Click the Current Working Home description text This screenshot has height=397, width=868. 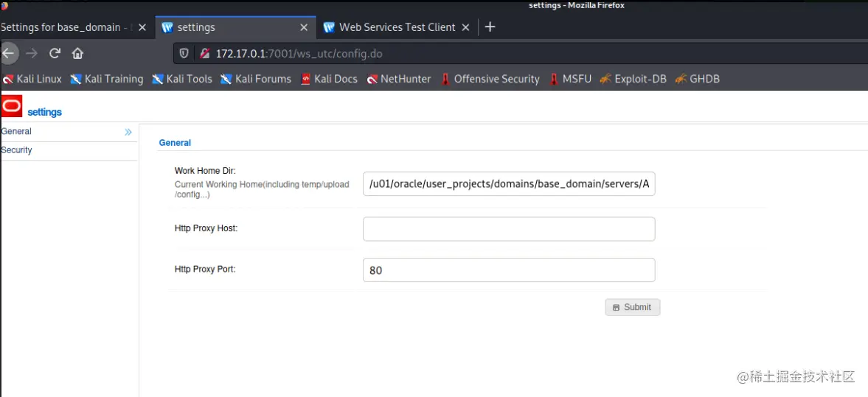pyautogui.click(x=262, y=189)
